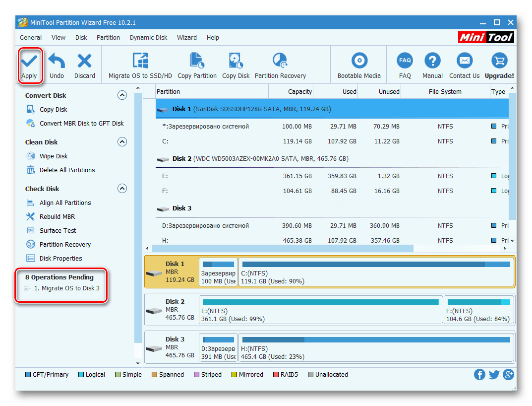This screenshot has width=532, height=406.
Task: Expand the Migrate OS to Disk 3 operation
Action: coord(26,288)
